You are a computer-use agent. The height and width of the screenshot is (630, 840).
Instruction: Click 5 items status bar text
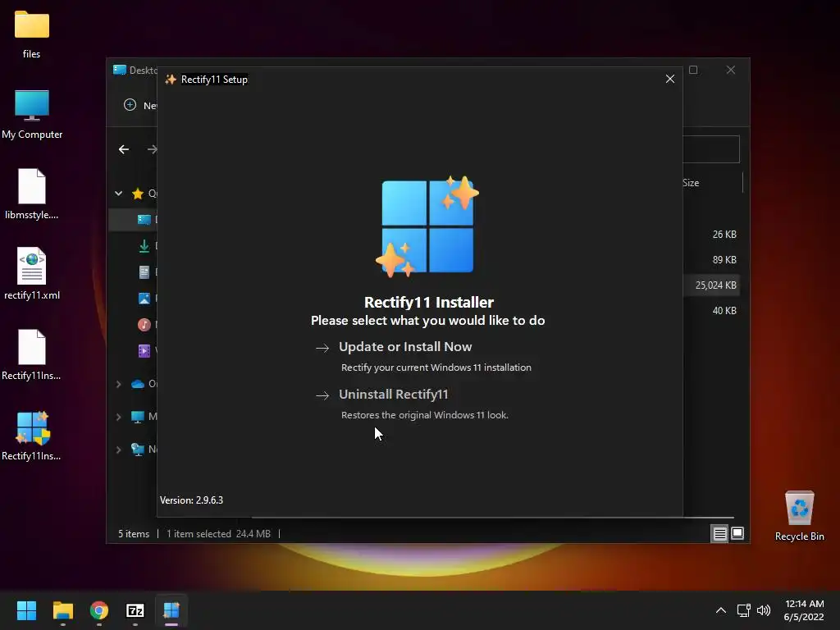tap(134, 534)
